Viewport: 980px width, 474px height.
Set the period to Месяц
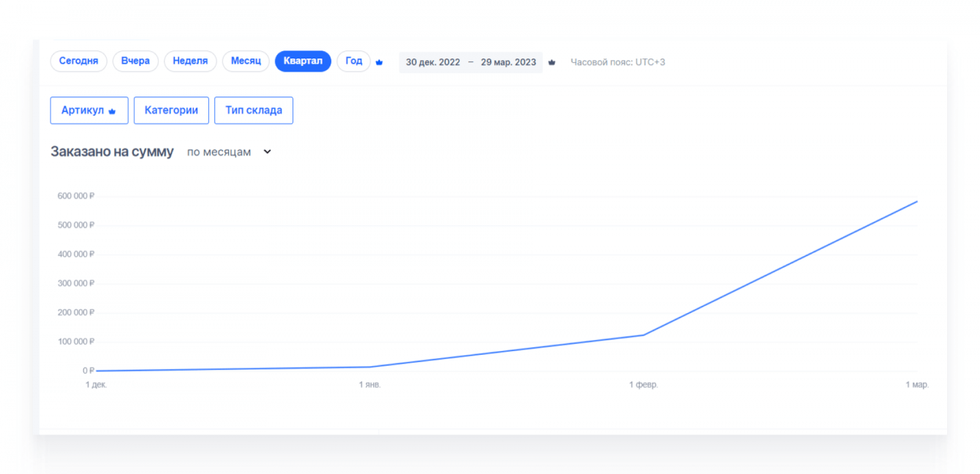246,61
